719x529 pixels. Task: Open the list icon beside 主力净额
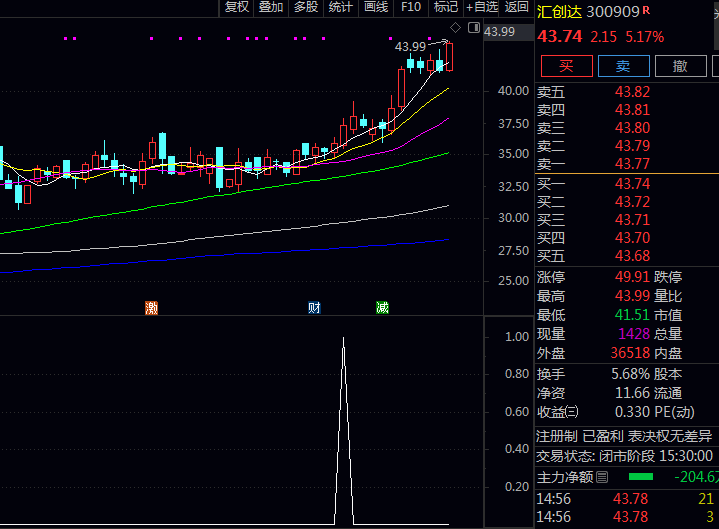[x=602, y=477]
